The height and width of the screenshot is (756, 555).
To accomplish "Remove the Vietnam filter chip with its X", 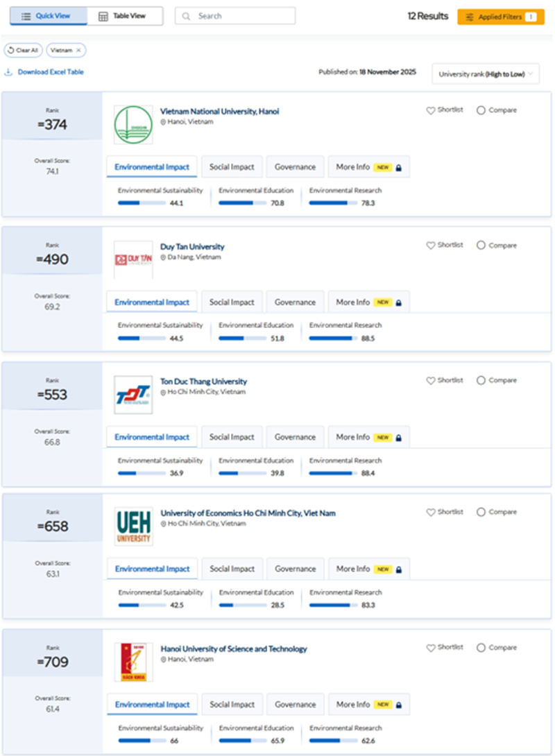I will [x=78, y=51].
